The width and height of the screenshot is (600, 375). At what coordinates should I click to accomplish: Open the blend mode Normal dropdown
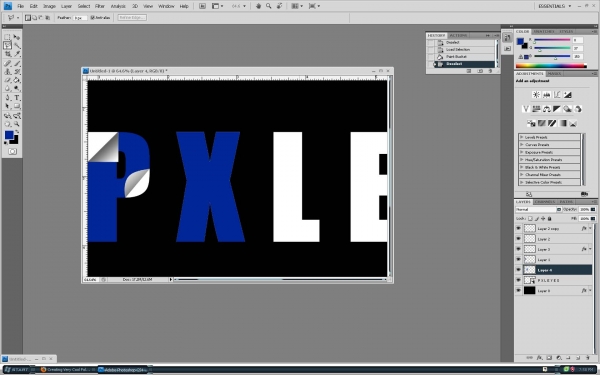pos(538,209)
